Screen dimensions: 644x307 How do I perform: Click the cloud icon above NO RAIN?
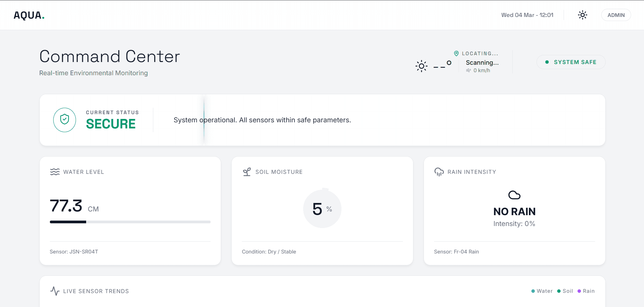pos(514,195)
